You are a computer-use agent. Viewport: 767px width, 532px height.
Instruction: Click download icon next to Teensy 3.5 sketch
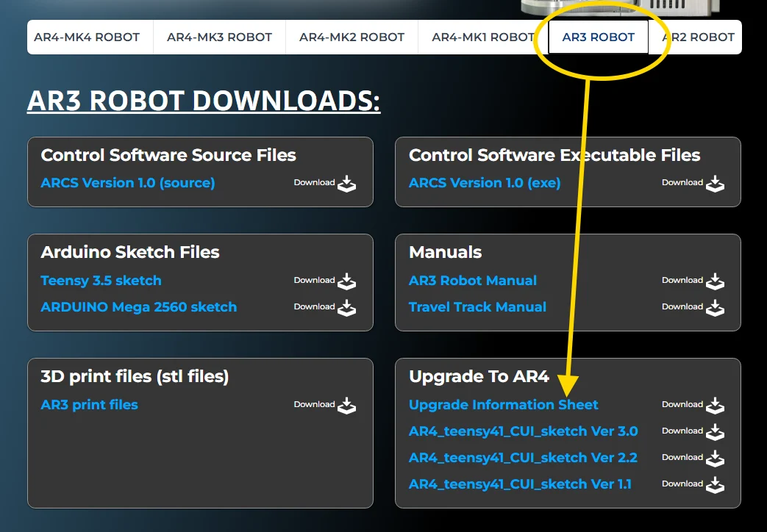(x=347, y=281)
